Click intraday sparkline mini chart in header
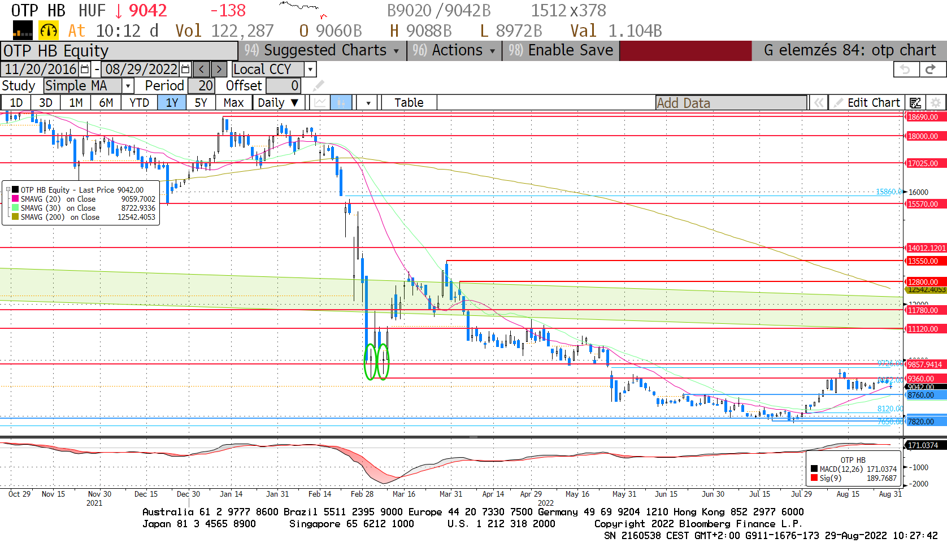This screenshot has height=560, width=947. pyautogui.click(x=303, y=10)
